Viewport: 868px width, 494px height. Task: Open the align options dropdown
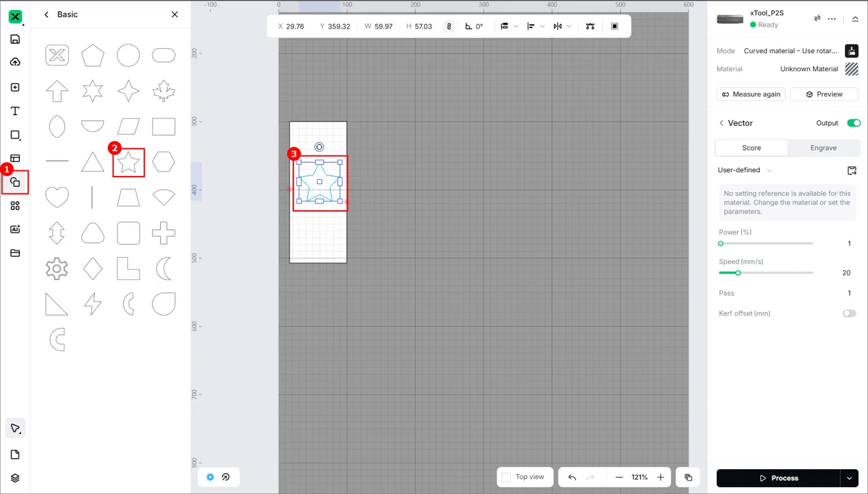pos(536,26)
